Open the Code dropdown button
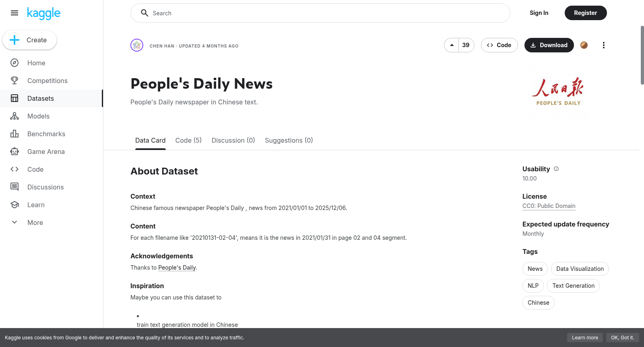This screenshot has height=347, width=644. (499, 45)
